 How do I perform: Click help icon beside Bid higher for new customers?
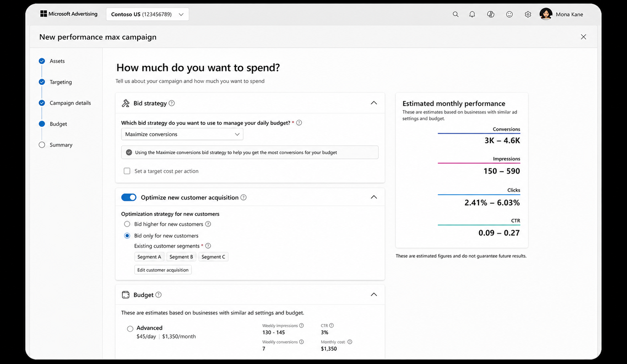(x=208, y=224)
